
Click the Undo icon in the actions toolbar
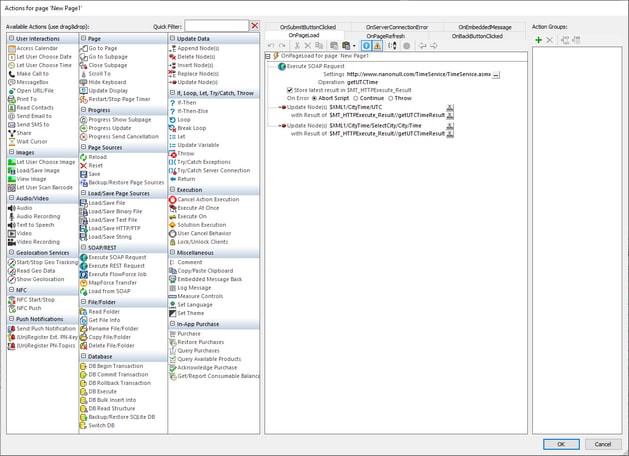(271, 46)
